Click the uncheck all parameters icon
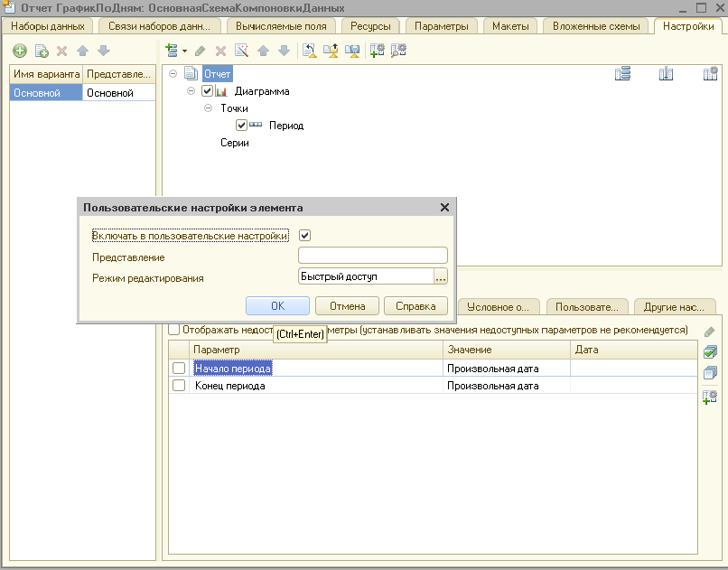The image size is (728, 570). tap(710, 372)
